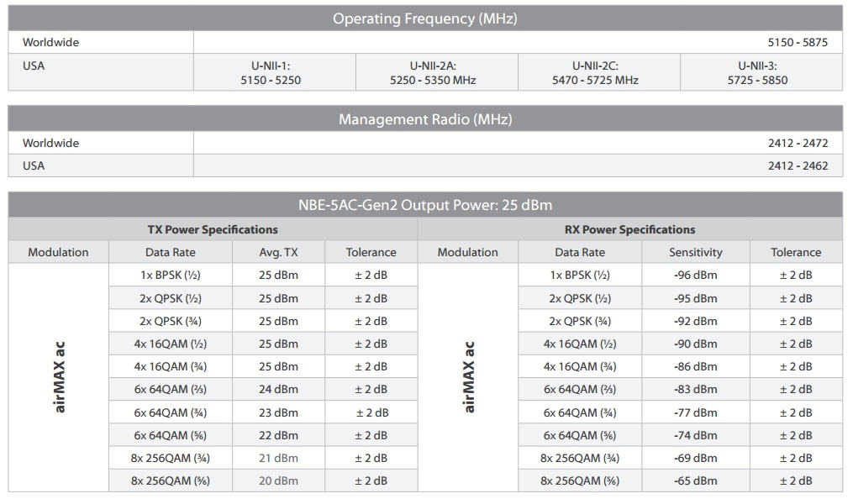The image size is (853, 504).
Task: Click '± 2 dB' tolerance in the -96 dBm row
Action: click(796, 276)
